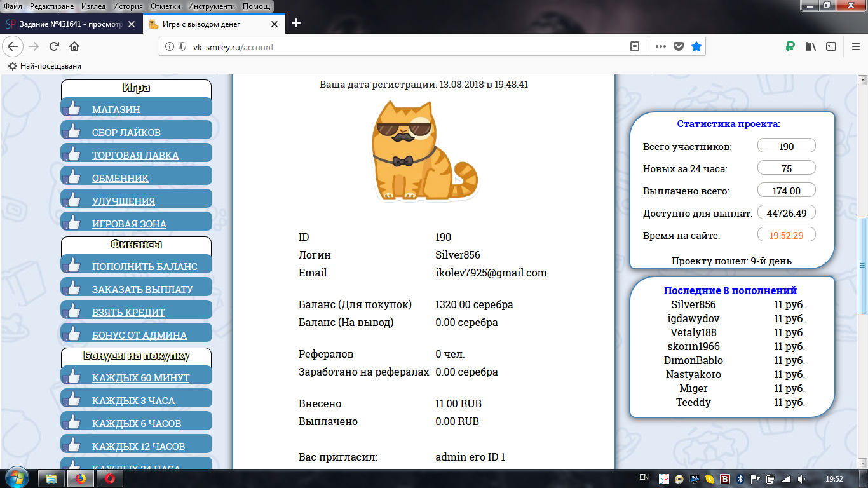Open the Инструменти menu
Image resolution: width=868 pixels, height=488 pixels.
tap(212, 6)
